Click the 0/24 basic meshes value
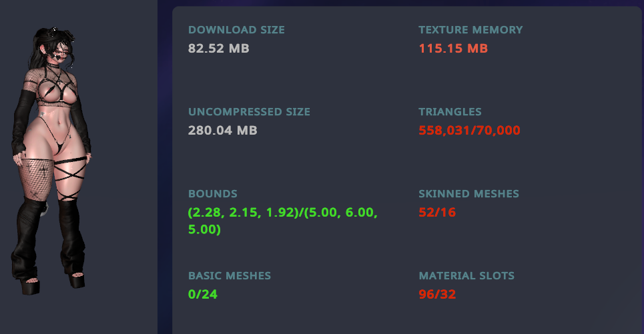 tap(203, 295)
